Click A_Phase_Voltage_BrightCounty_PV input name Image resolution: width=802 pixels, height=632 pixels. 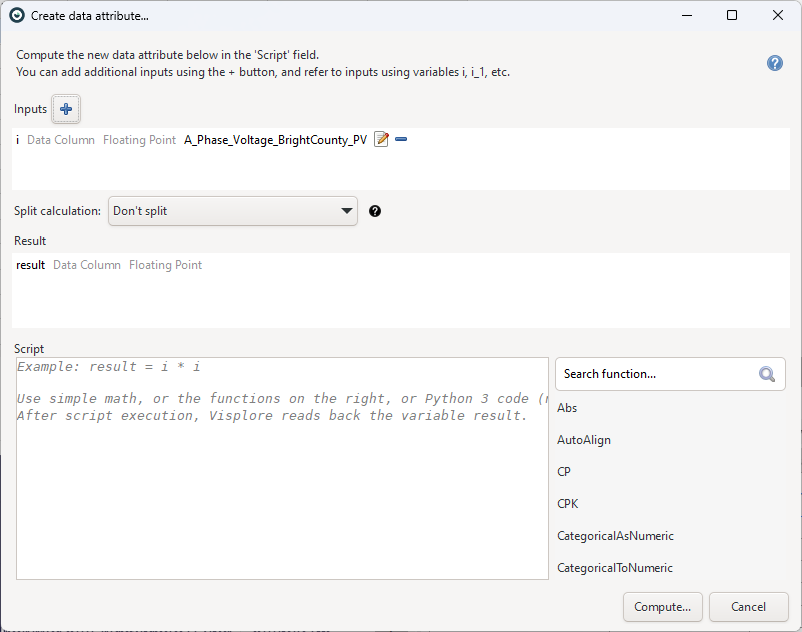click(x=276, y=140)
